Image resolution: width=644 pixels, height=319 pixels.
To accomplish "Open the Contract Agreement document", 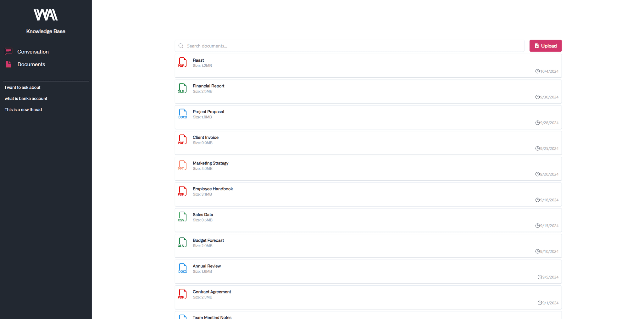I will [212, 292].
